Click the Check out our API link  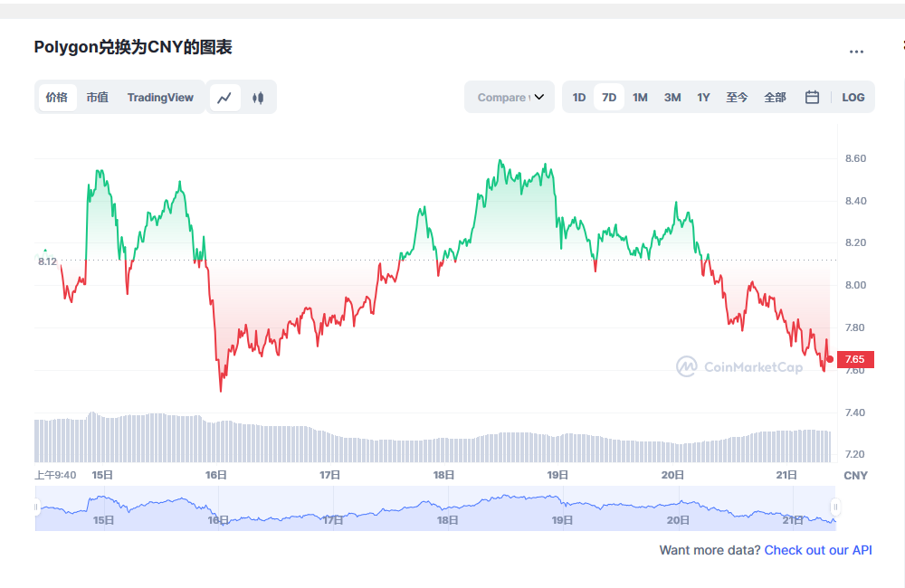tap(818, 550)
